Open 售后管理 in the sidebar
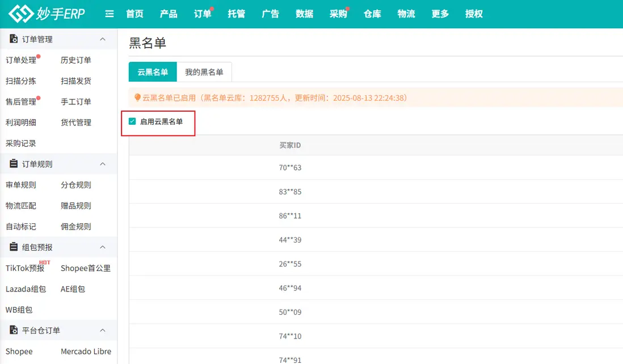Viewport: 623px width, 364px height. click(x=21, y=102)
